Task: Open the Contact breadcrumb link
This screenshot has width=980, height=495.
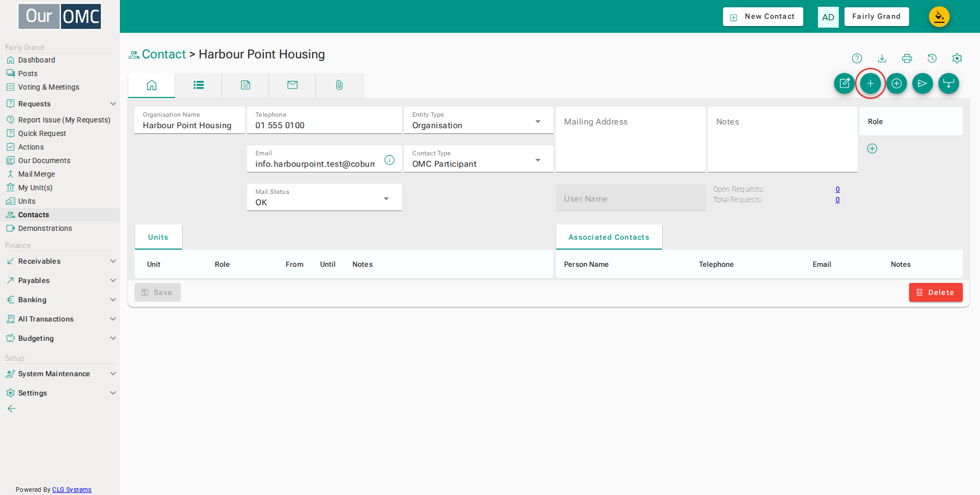Action: [164, 54]
